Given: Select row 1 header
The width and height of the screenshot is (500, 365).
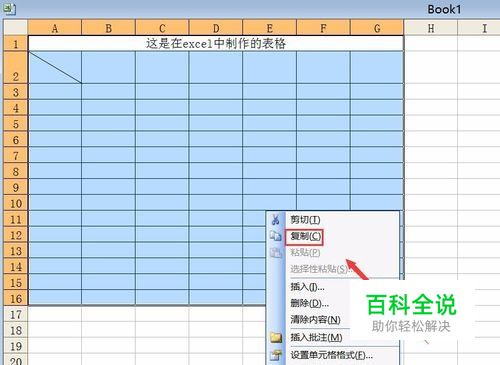Looking at the screenshot, I should (16, 43).
